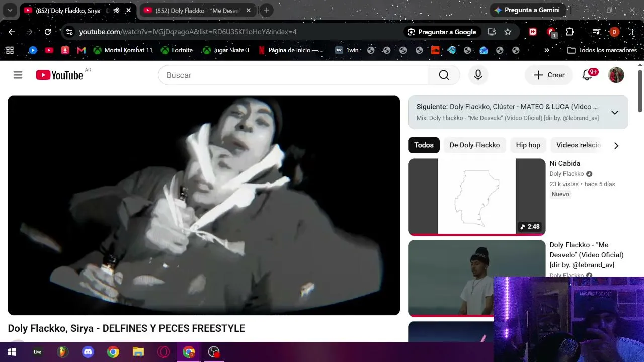Launch FL Studio from the taskbar
The image size is (644, 362).
pyautogui.click(x=62, y=352)
